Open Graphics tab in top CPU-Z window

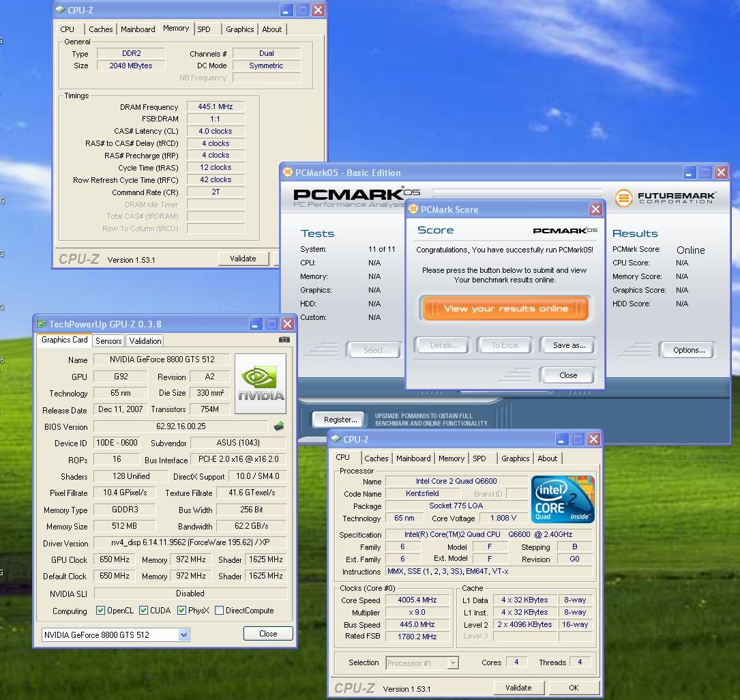click(x=240, y=29)
